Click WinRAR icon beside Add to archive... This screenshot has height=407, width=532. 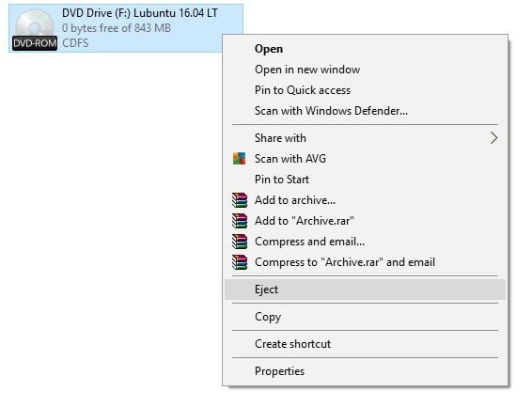[x=240, y=200]
